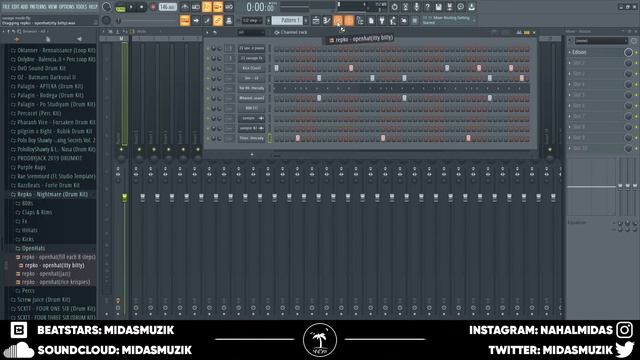Click the add channel plus button
Image resolution: width=640 pixels, height=360 pixels.
pyautogui.click(x=252, y=154)
